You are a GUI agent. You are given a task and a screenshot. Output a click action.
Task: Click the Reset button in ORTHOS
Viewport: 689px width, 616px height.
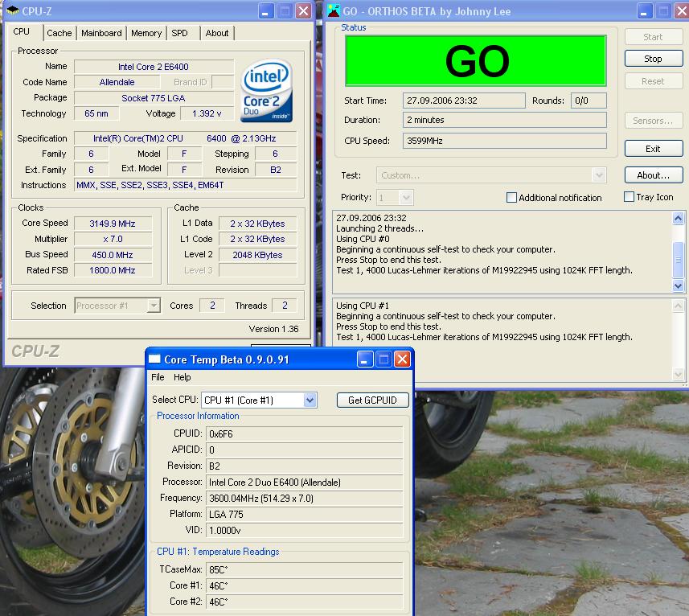pyautogui.click(x=654, y=81)
